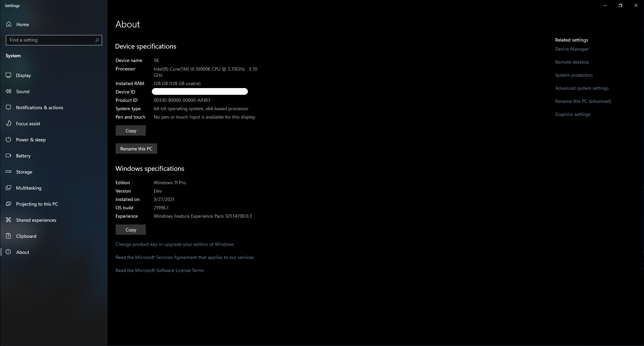
Task: Click the Projecting to this PC icon
Action: (x=9, y=204)
